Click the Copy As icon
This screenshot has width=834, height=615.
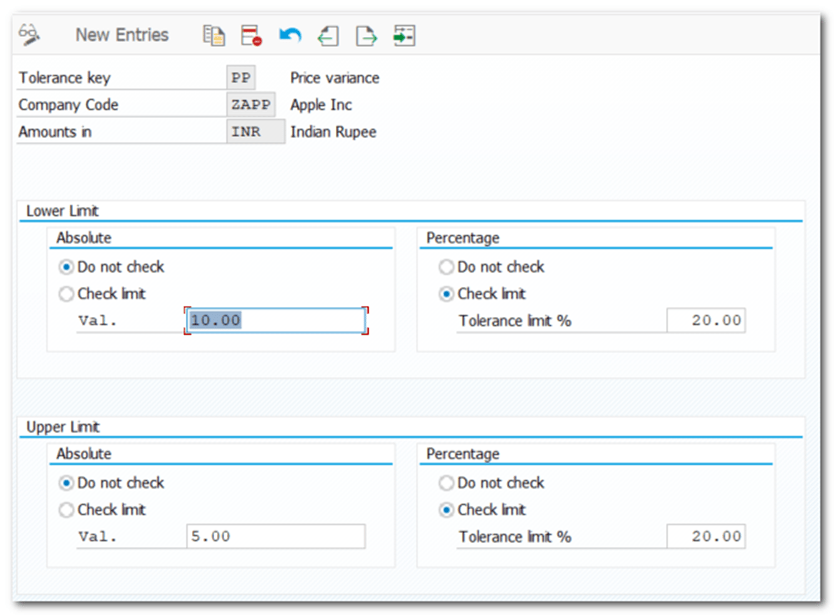coord(214,36)
